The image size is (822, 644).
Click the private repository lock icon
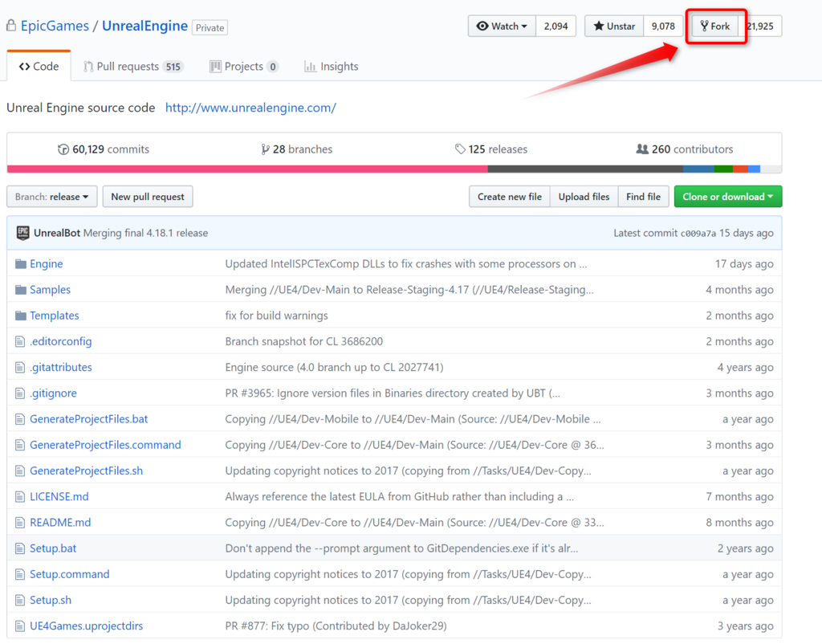coord(11,25)
